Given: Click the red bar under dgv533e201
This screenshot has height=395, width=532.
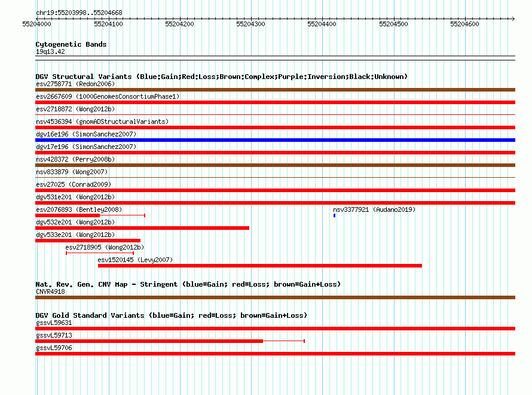Looking at the screenshot, I should 88,241.
